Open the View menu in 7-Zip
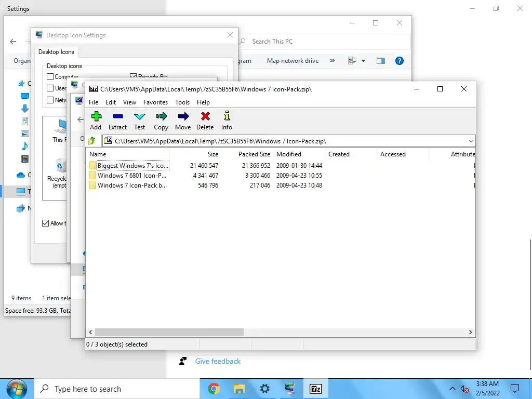 (129, 102)
